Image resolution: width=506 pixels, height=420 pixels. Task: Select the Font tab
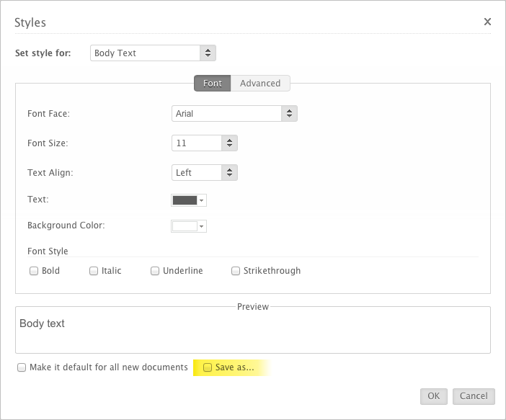tap(213, 84)
